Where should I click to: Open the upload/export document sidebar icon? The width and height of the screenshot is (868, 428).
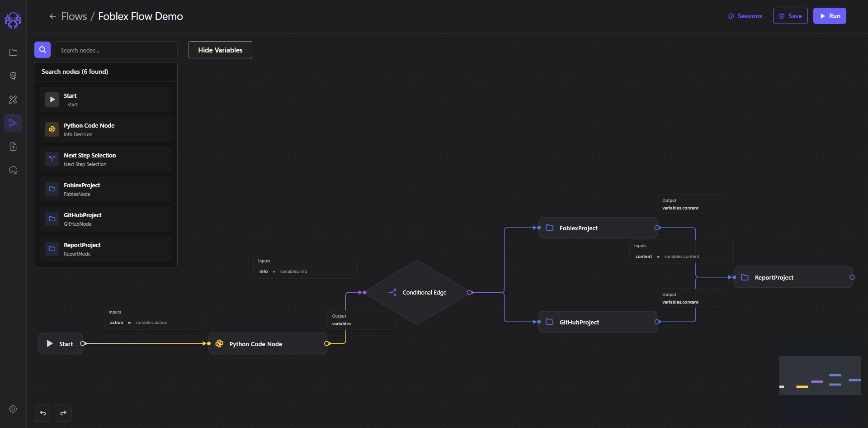(x=13, y=146)
